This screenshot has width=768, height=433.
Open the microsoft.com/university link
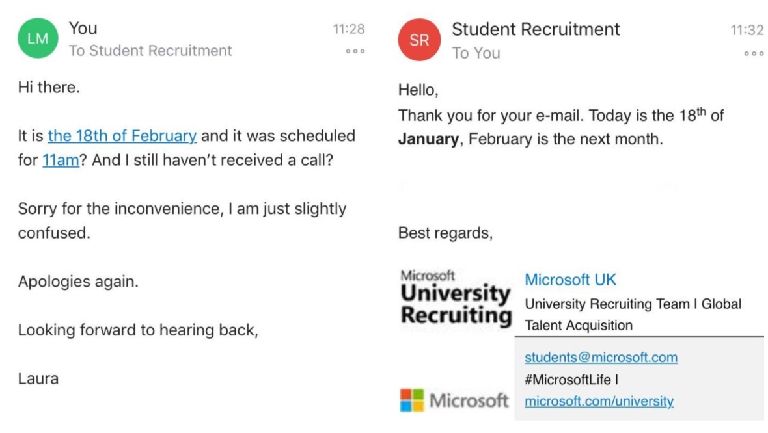[x=599, y=402]
